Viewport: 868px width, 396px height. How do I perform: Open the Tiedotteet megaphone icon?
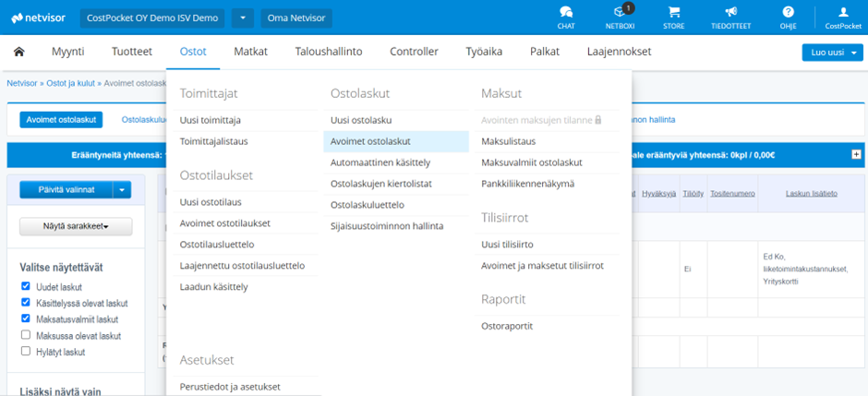click(x=730, y=18)
